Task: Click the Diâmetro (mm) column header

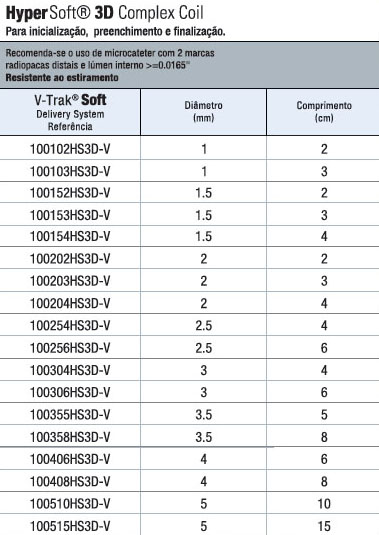Action: pos(203,112)
